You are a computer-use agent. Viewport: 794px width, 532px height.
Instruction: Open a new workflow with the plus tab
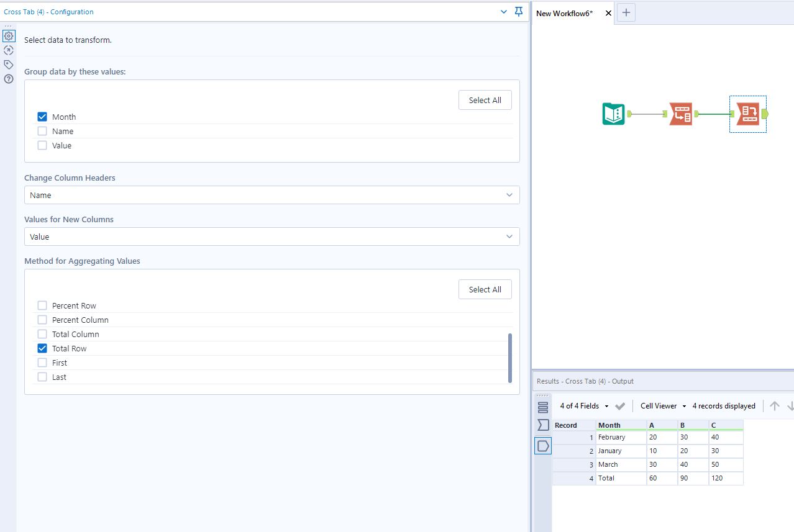626,12
